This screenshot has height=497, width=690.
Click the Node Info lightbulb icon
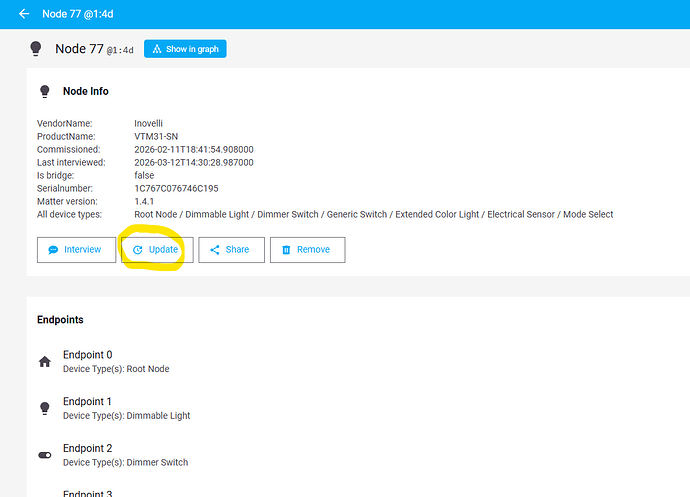click(44, 91)
